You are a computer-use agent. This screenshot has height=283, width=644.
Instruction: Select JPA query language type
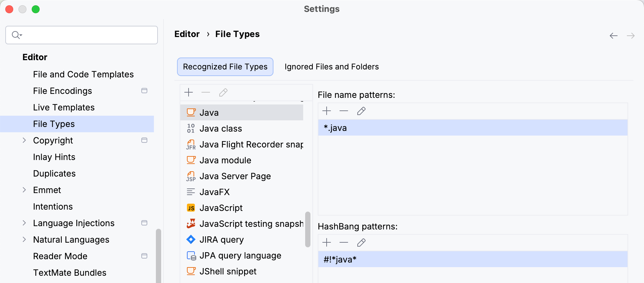point(242,255)
